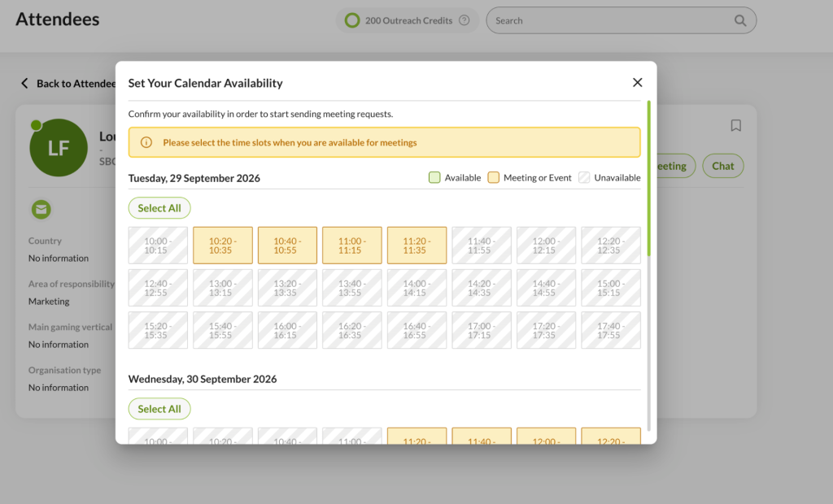This screenshot has height=504, width=833.
Task: Select the 14:00 - 14:15 slot
Action: (x=417, y=288)
